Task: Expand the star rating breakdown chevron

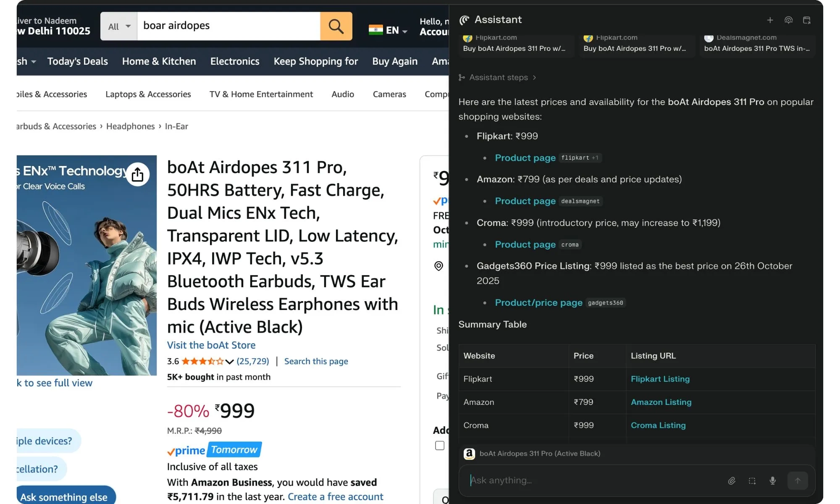Action: (229, 362)
